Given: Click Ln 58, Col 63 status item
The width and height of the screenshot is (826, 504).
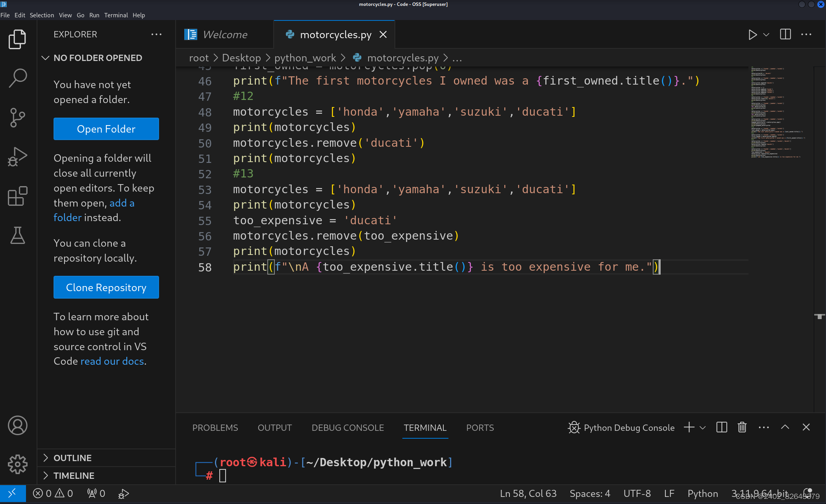Looking at the screenshot, I should tap(528, 493).
